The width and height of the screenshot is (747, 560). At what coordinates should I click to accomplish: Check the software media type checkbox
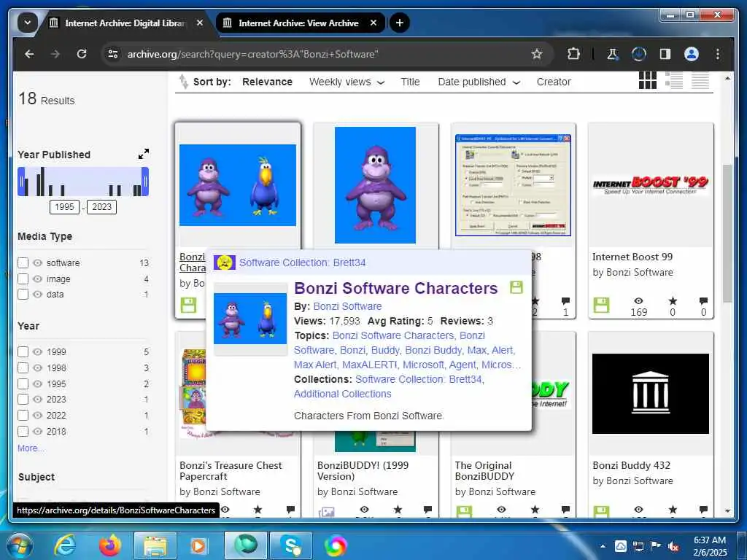pos(23,262)
